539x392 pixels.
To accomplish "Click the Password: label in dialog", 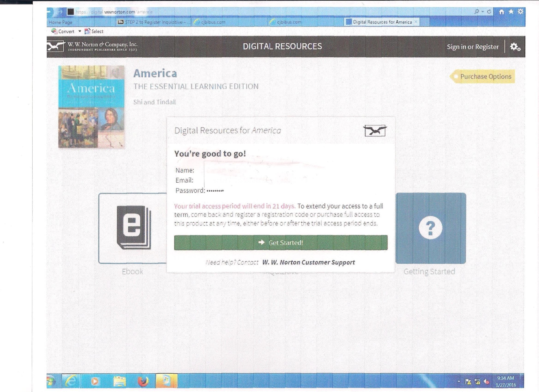I will (x=190, y=190).
